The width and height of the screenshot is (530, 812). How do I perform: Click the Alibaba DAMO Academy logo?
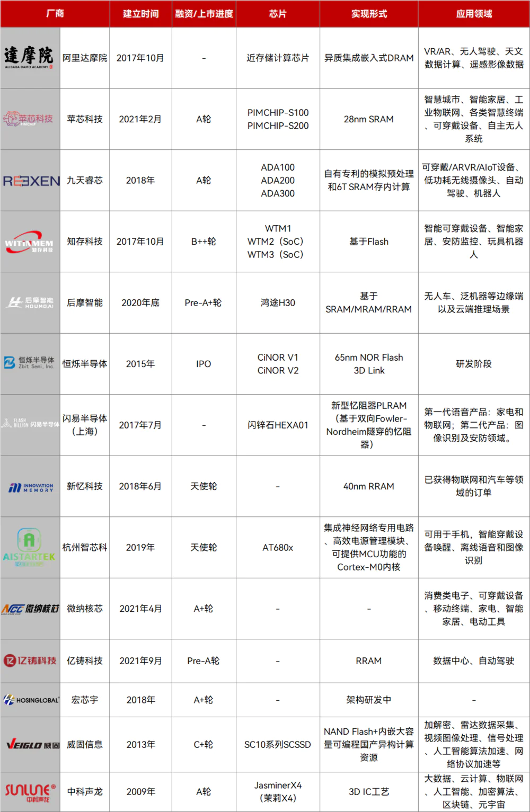click(x=30, y=58)
